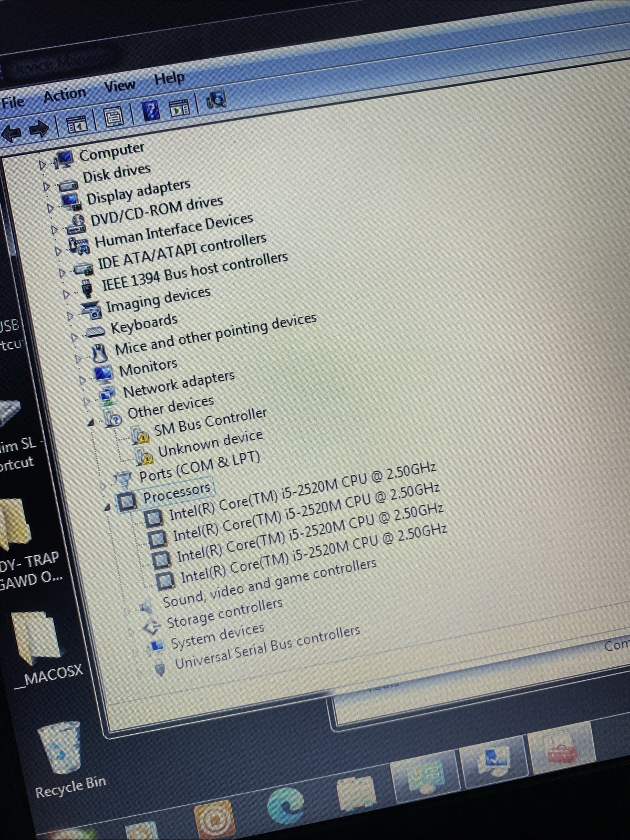Select the Display adapters icon
The image size is (630, 840).
[x=71, y=201]
